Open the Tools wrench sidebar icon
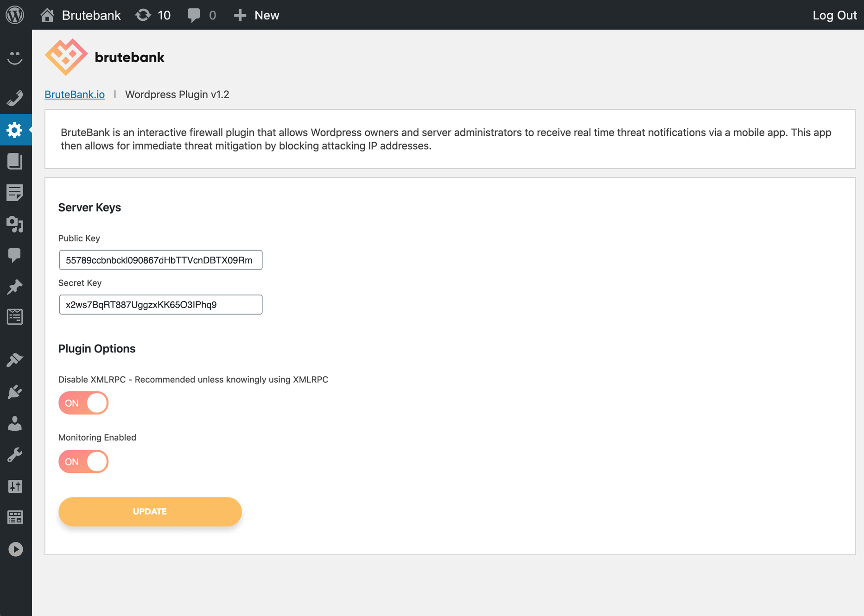The width and height of the screenshot is (864, 616). (15, 455)
